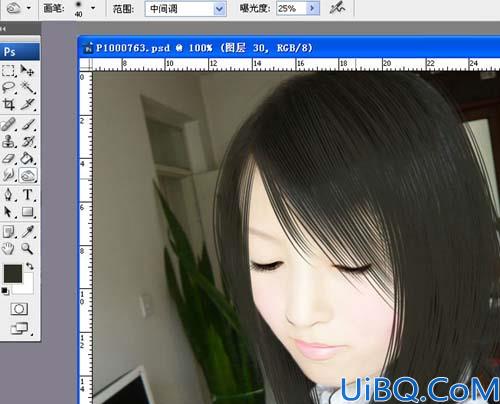Collapse the toolbox with the double arrows
The image size is (500, 404).
(x=3, y=29)
